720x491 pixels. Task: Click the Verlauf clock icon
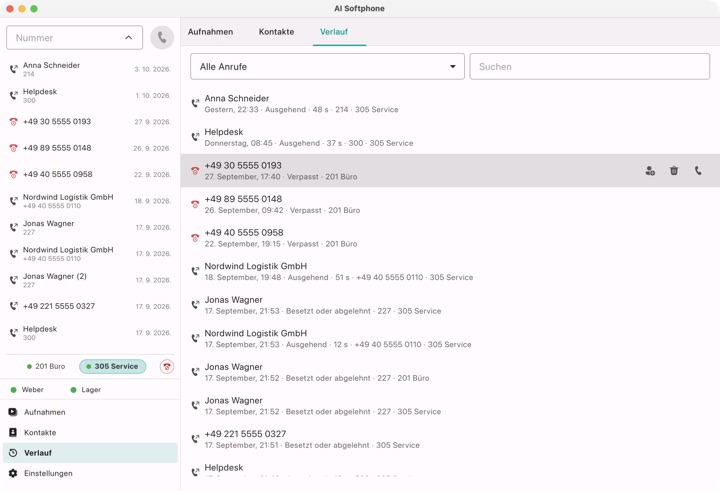point(13,453)
